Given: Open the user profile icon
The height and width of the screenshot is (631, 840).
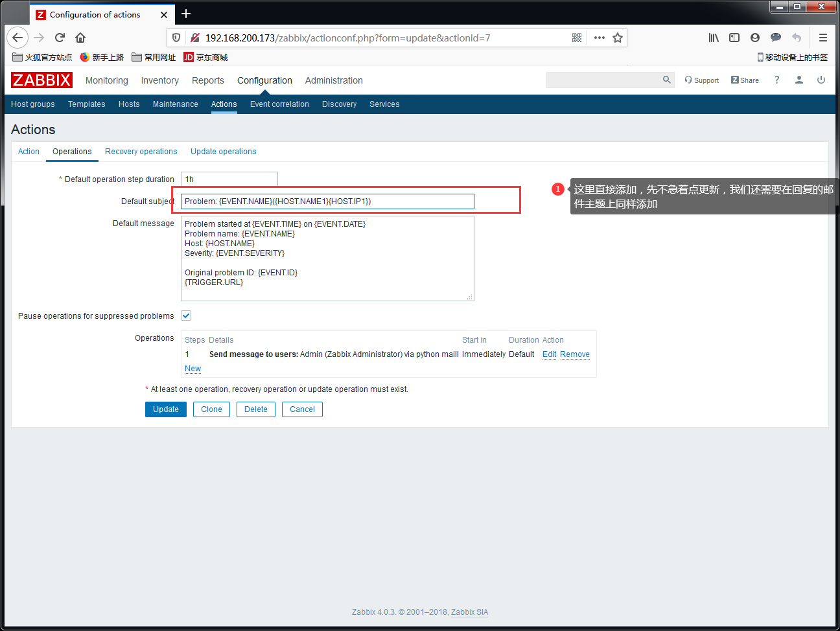Looking at the screenshot, I should pos(799,80).
